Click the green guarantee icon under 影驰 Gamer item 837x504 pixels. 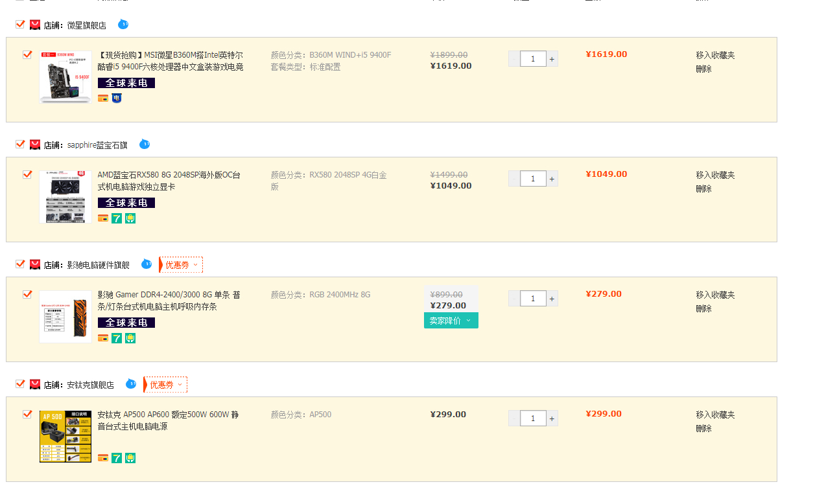(130, 338)
